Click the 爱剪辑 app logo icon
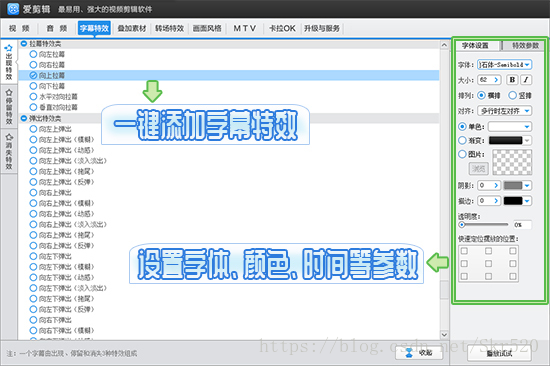 13,9
